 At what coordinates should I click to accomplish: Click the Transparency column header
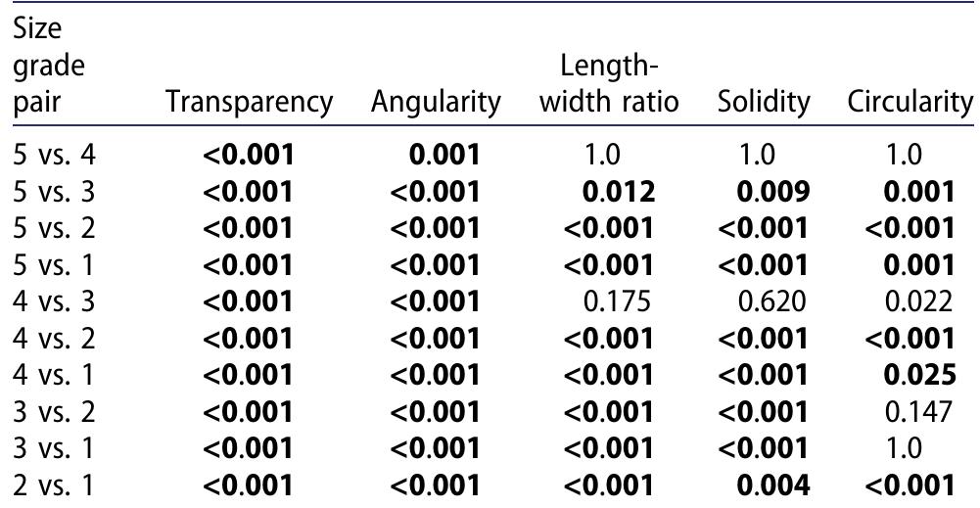(250, 102)
